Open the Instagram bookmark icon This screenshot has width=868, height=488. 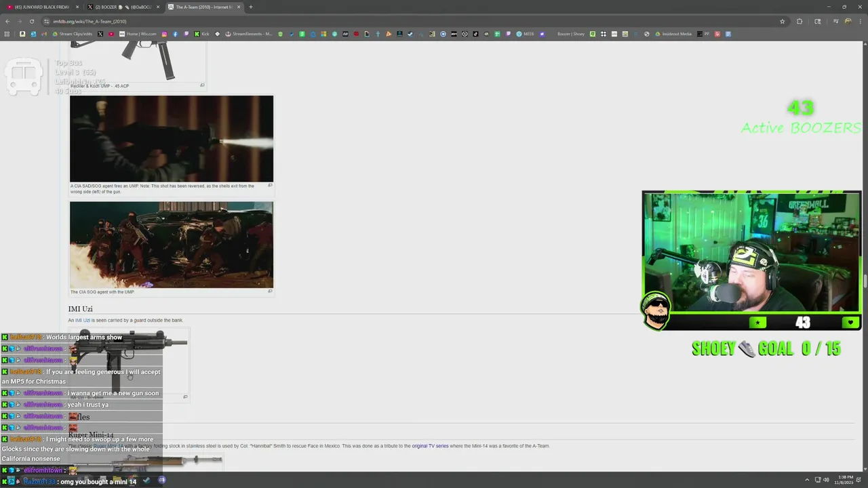coord(164,34)
